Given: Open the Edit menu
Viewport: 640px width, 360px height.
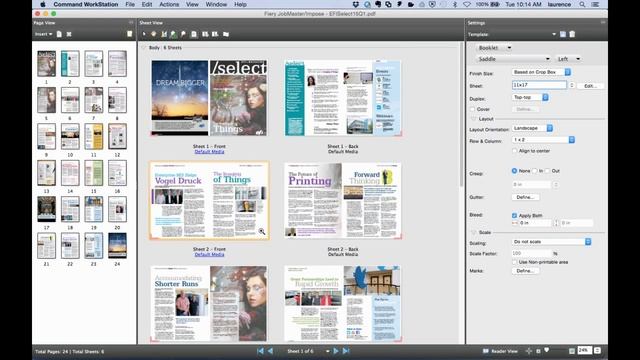Looking at the screenshot, I should (x=147, y=4).
